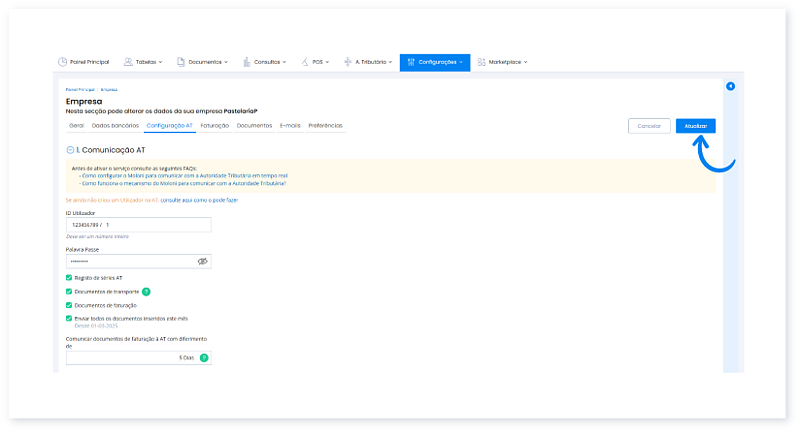Collapse the right side panel arrow

click(x=730, y=86)
